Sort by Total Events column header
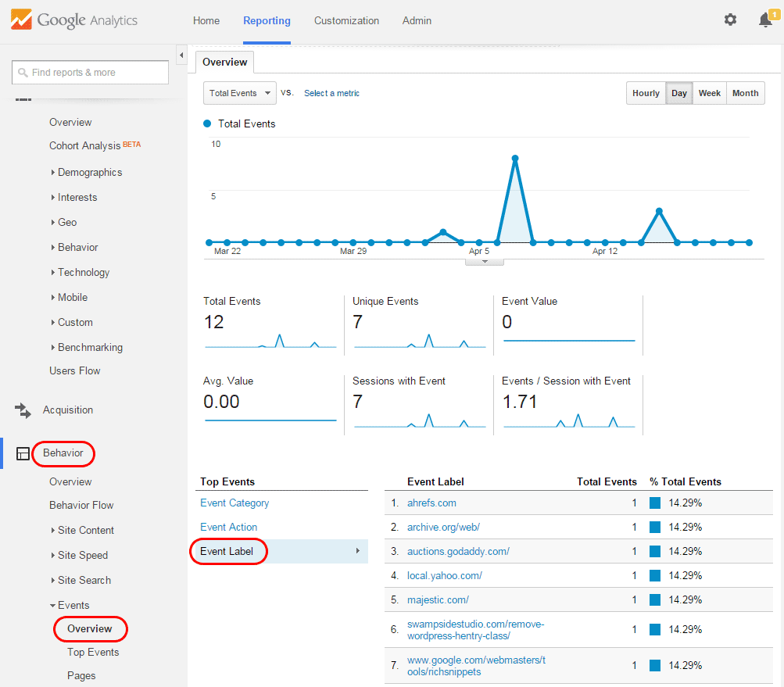 [607, 481]
